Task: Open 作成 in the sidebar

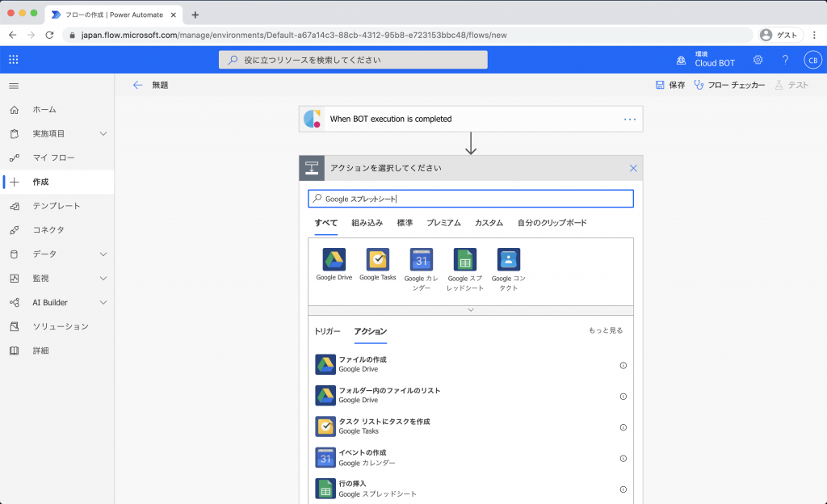Action: click(x=57, y=182)
